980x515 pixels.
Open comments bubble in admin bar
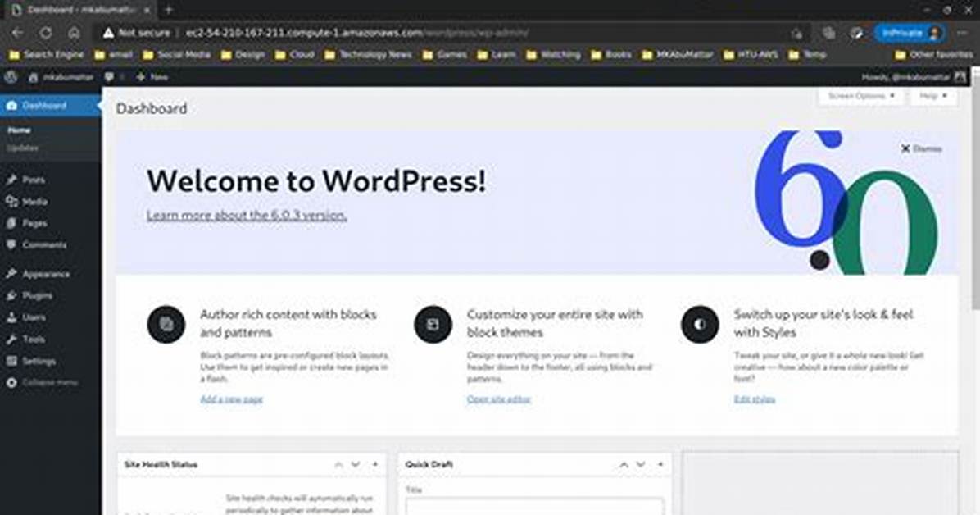pyautogui.click(x=109, y=77)
